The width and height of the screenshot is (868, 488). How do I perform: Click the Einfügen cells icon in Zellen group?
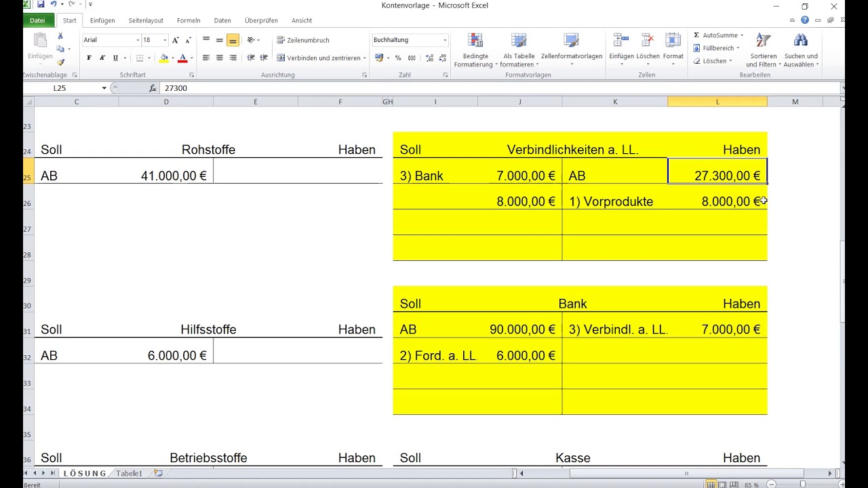pos(620,41)
